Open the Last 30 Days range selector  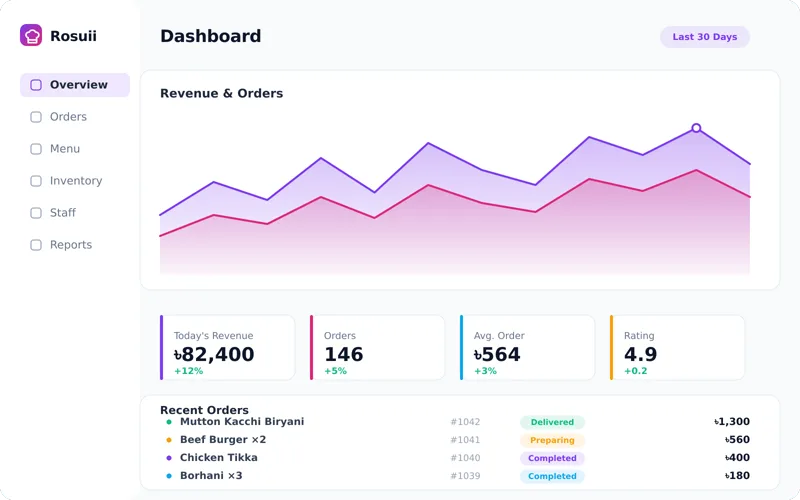coord(705,37)
